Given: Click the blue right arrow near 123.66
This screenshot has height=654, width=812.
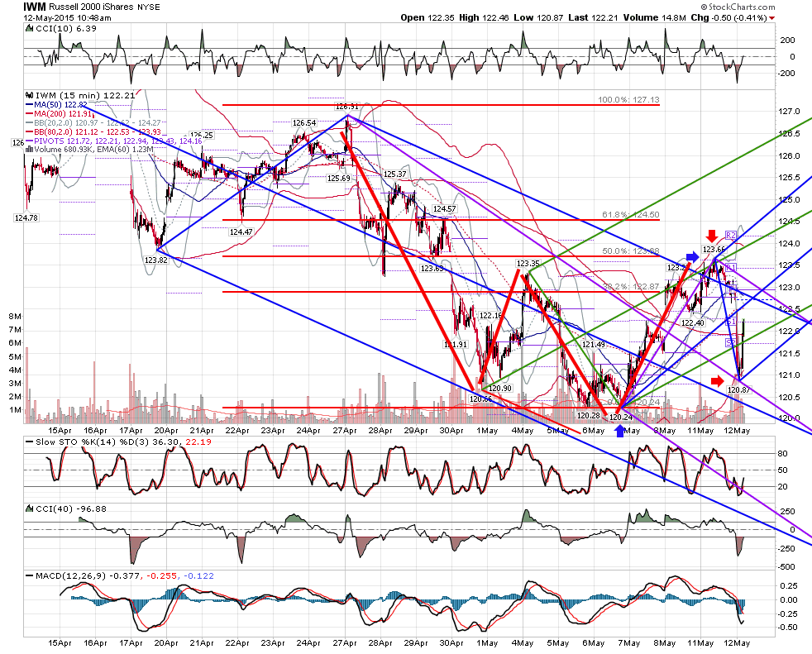Looking at the screenshot, I should point(692,256).
